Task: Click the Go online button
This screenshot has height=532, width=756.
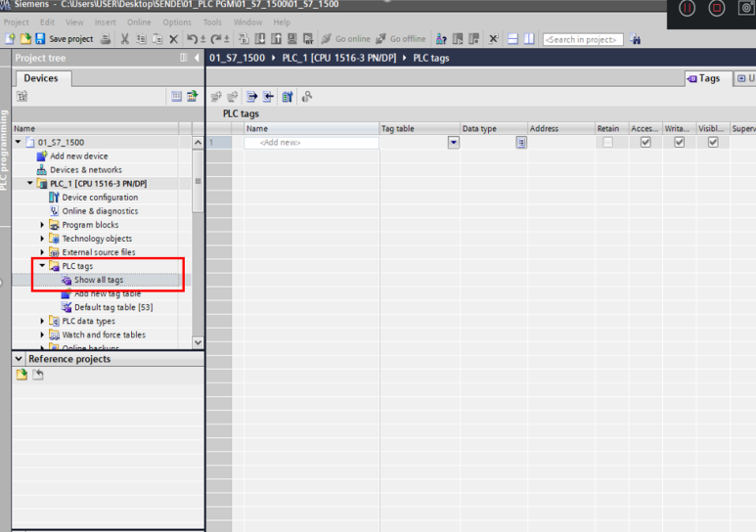Action: point(346,38)
